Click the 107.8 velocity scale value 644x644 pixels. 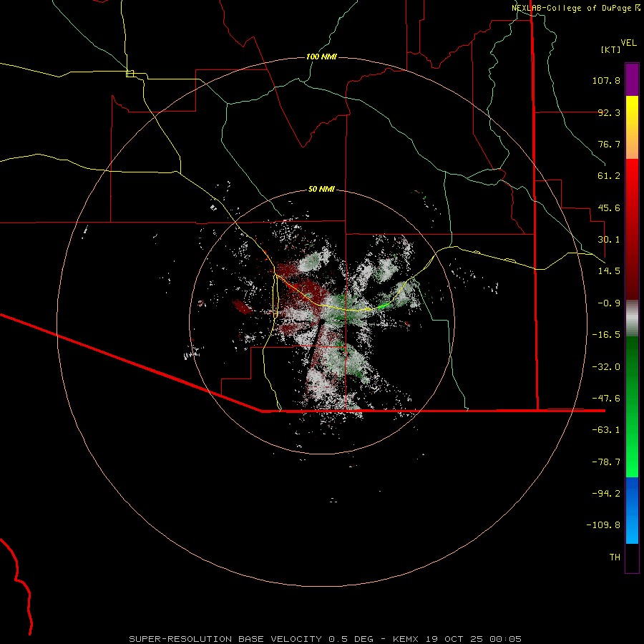(x=606, y=80)
